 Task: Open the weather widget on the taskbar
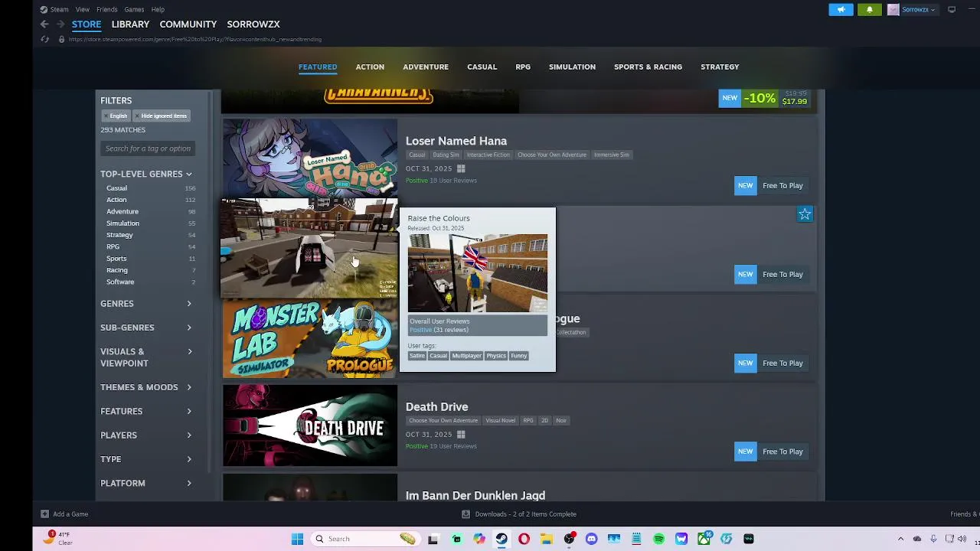point(57,538)
